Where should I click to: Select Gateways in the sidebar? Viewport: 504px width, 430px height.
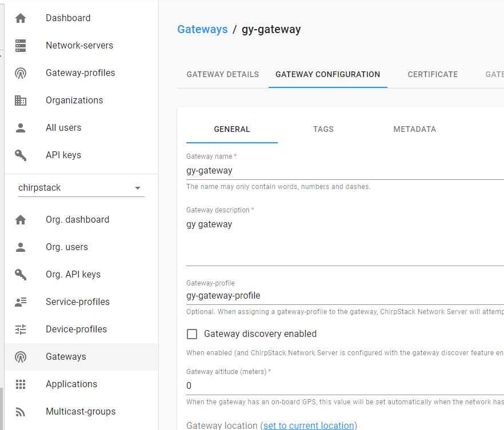pyautogui.click(x=81, y=357)
